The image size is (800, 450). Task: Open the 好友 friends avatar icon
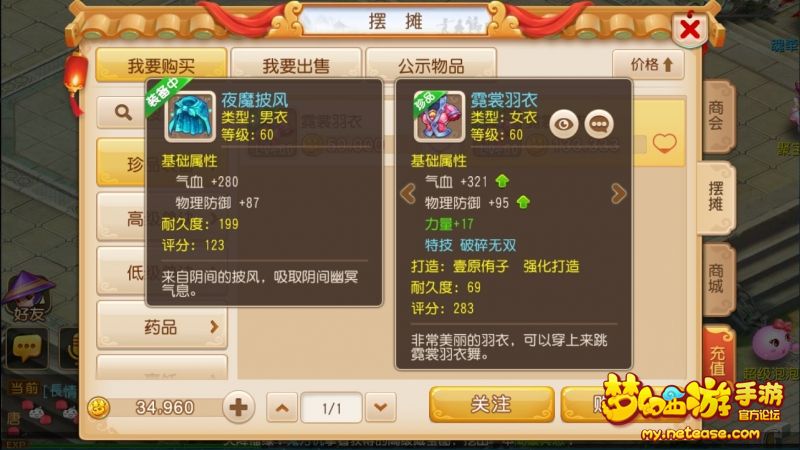click(x=29, y=297)
